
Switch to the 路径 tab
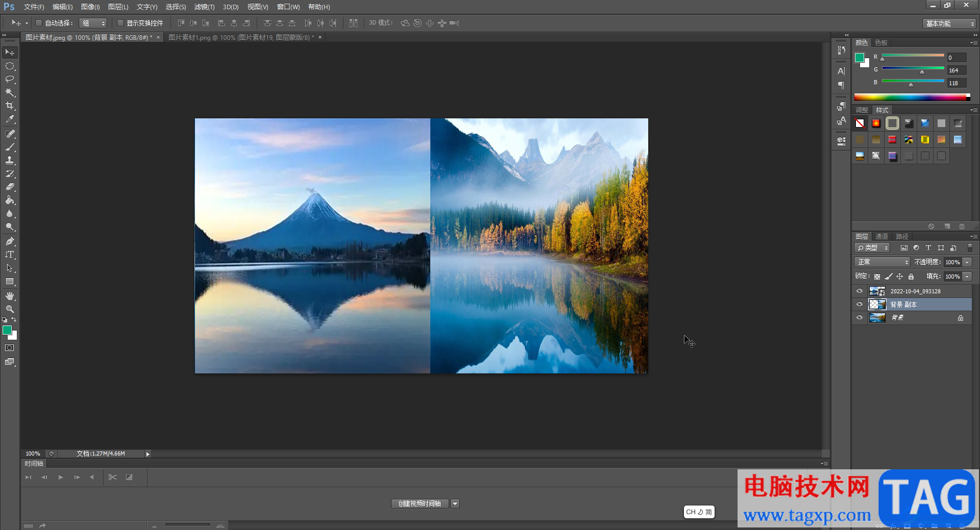pos(902,236)
